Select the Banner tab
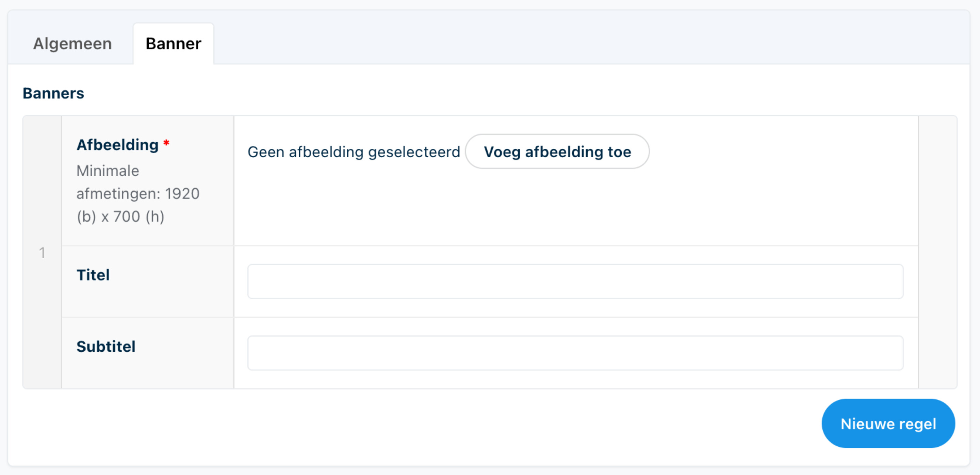This screenshot has width=980, height=475. point(174,43)
